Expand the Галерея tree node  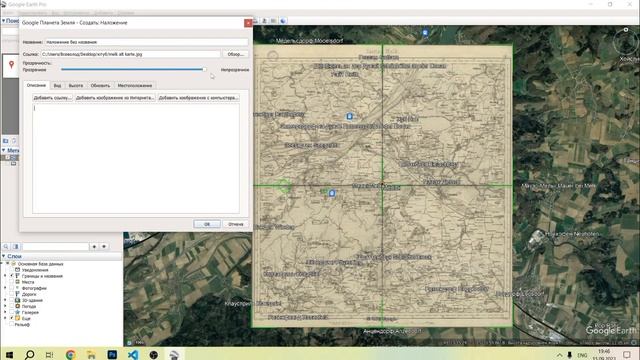point(5,312)
